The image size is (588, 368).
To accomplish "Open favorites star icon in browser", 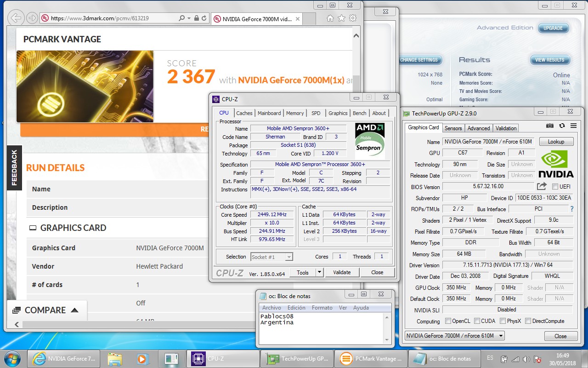I will pos(341,18).
